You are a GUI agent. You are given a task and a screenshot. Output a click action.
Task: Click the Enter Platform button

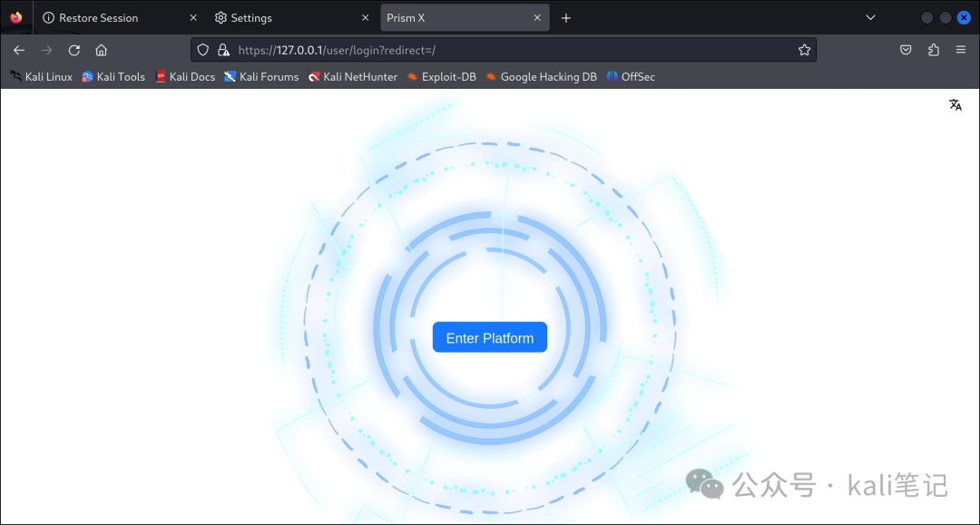489,337
